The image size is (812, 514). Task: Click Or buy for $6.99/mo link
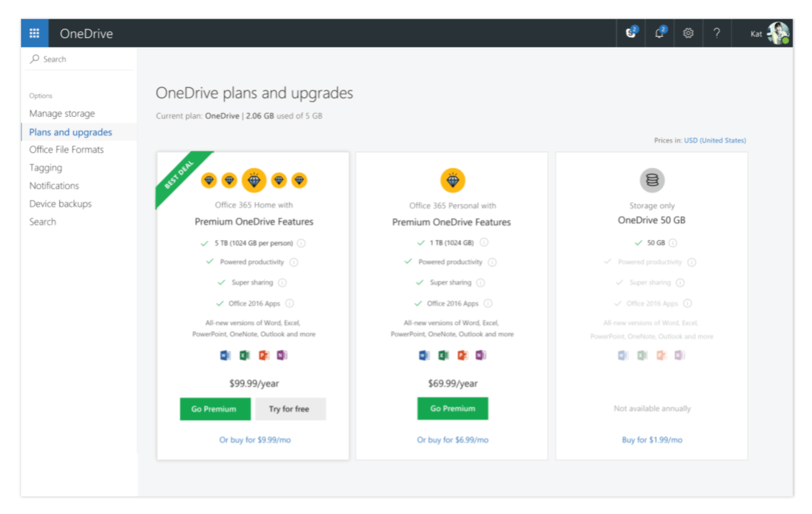[x=453, y=440]
